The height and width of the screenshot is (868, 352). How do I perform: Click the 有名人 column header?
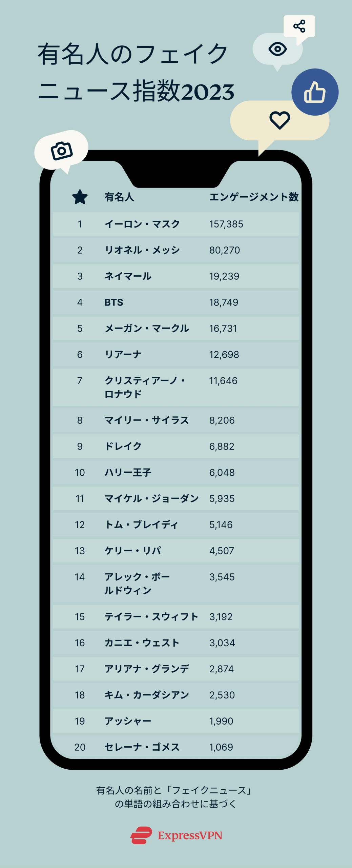coord(119,197)
